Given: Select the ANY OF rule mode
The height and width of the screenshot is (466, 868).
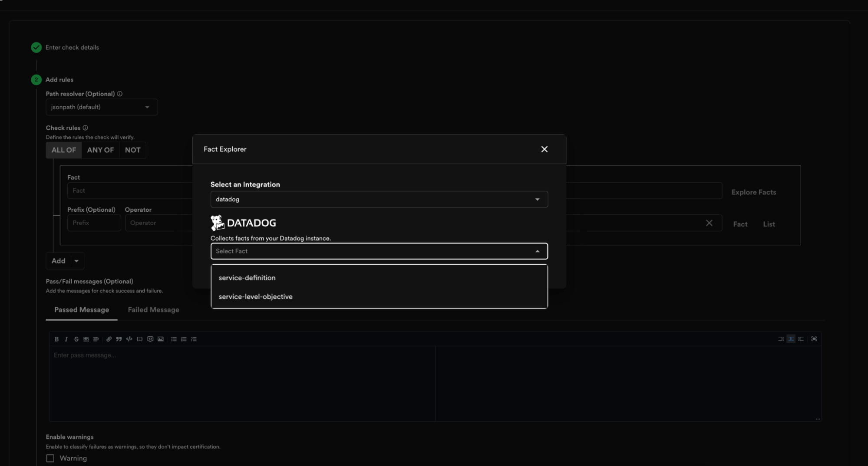Looking at the screenshot, I should pos(100,150).
